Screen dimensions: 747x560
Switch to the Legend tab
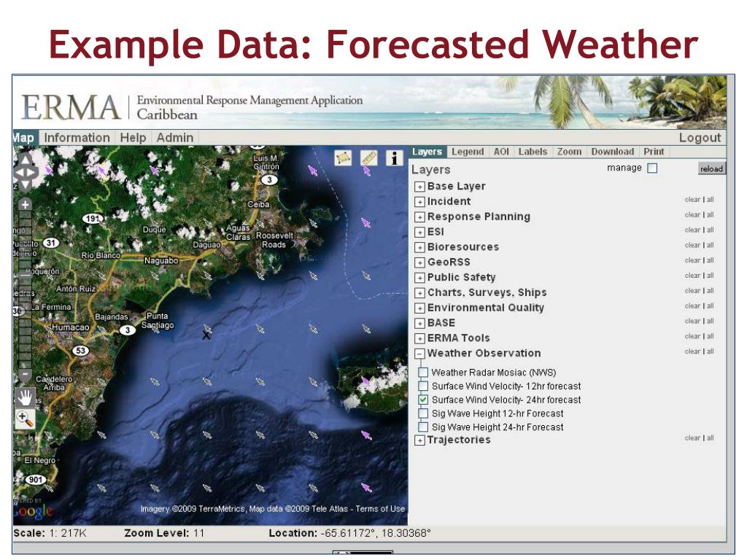468,152
